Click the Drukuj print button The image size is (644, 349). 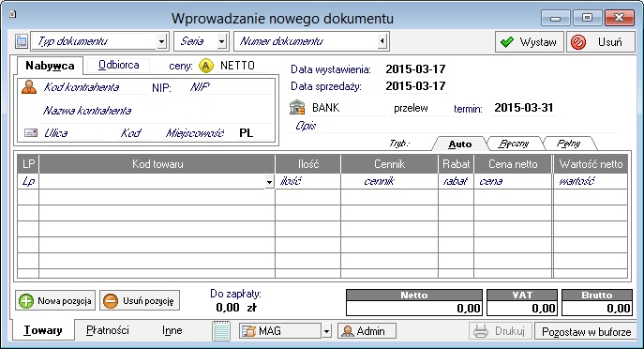[x=501, y=331]
